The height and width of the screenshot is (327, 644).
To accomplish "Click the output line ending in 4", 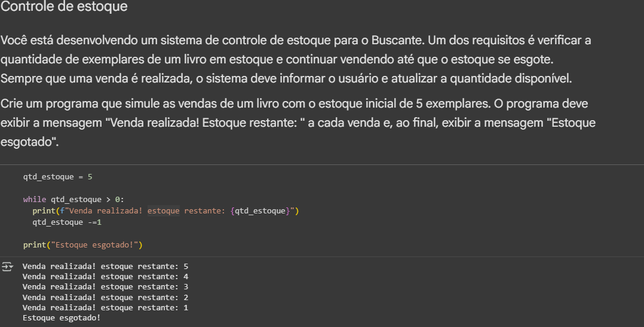I will tap(105, 276).
